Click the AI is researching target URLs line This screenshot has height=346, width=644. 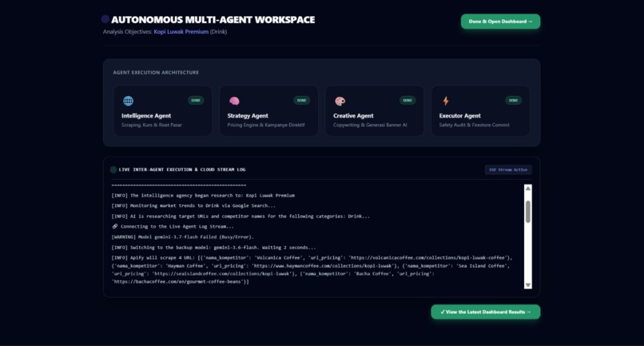pyautogui.click(x=241, y=216)
